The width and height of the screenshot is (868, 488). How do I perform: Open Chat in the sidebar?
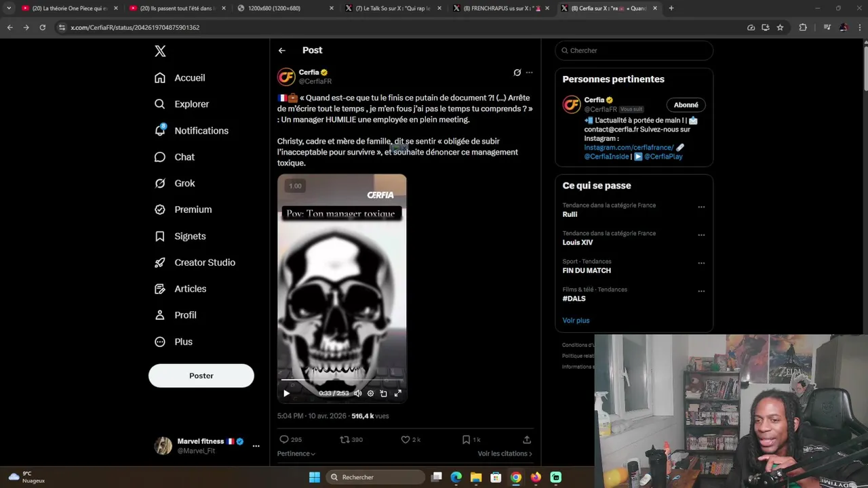click(x=174, y=157)
